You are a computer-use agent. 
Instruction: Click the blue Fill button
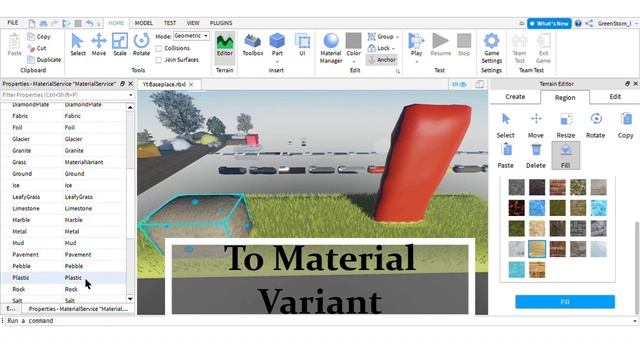click(565, 302)
